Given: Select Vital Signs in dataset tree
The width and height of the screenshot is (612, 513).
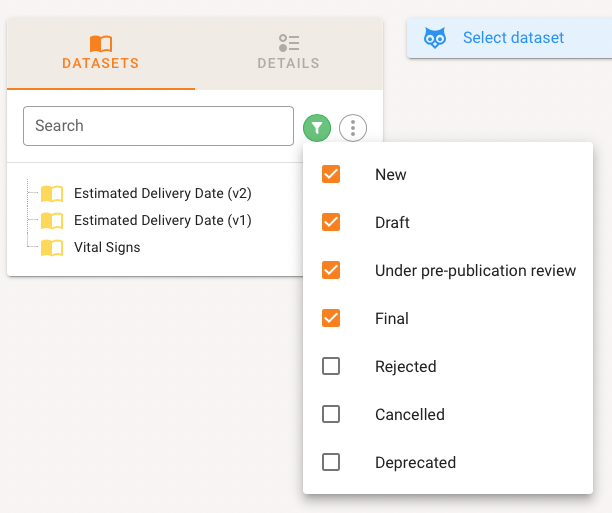Looking at the screenshot, I should [x=107, y=247].
